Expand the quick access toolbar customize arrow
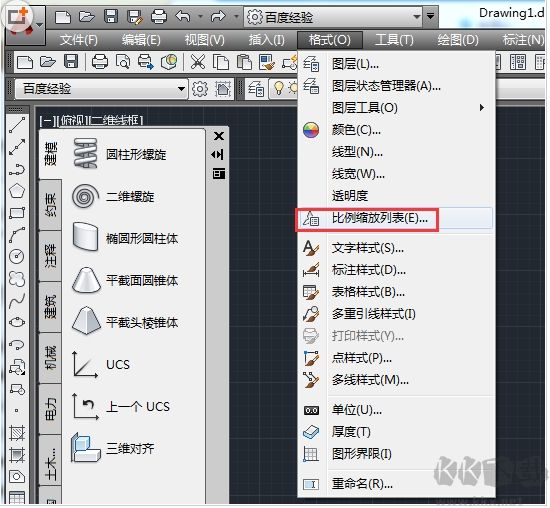Image resolution: width=550 pixels, height=508 pixels. (x=430, y=16)
